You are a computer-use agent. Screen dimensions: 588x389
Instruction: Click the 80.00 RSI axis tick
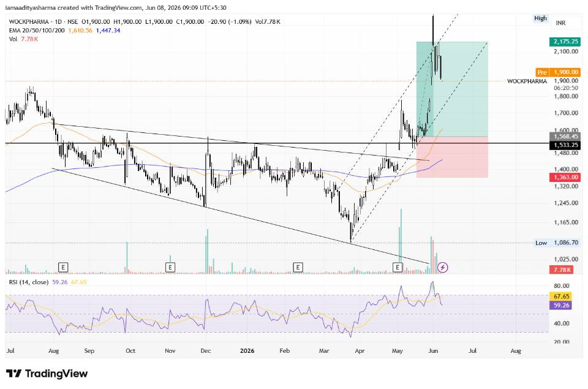[562, 286]
